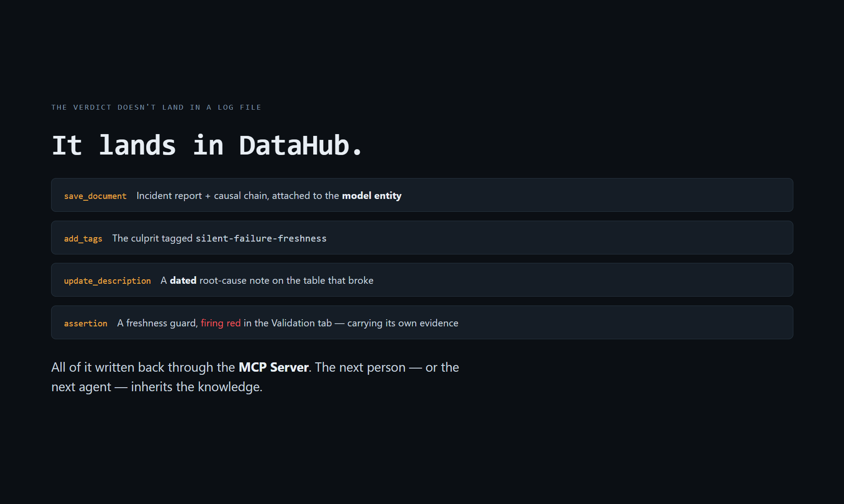Select the root-cause note card row
Image resolution: width=844 pixels, height=504 pixels.
(422, 280)
